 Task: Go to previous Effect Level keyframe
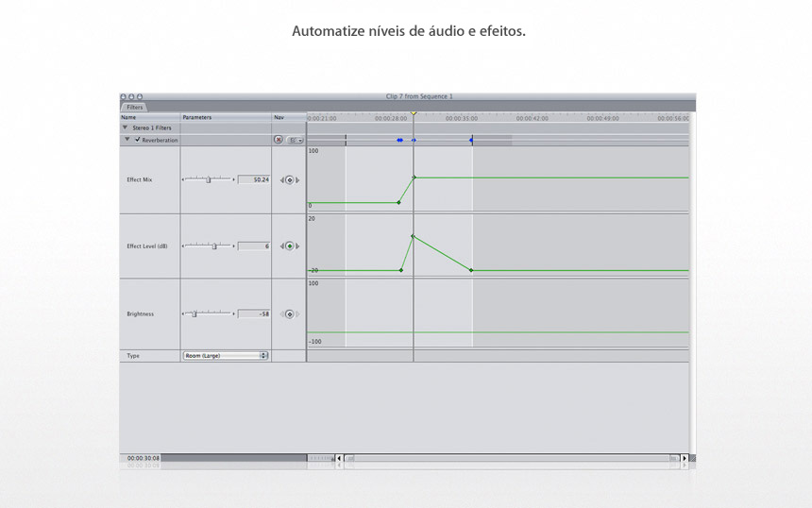[x=281, y=246]
